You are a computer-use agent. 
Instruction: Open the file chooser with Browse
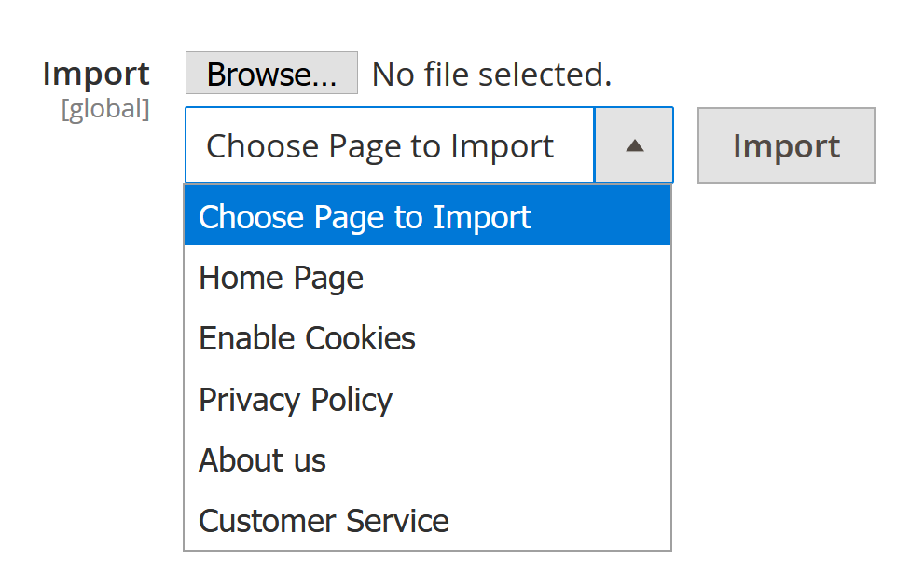point(271,74)
